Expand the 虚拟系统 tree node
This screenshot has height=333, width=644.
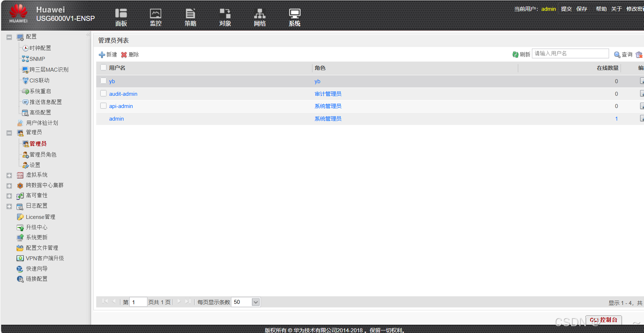pyautogui.click(x=9, y=175)
